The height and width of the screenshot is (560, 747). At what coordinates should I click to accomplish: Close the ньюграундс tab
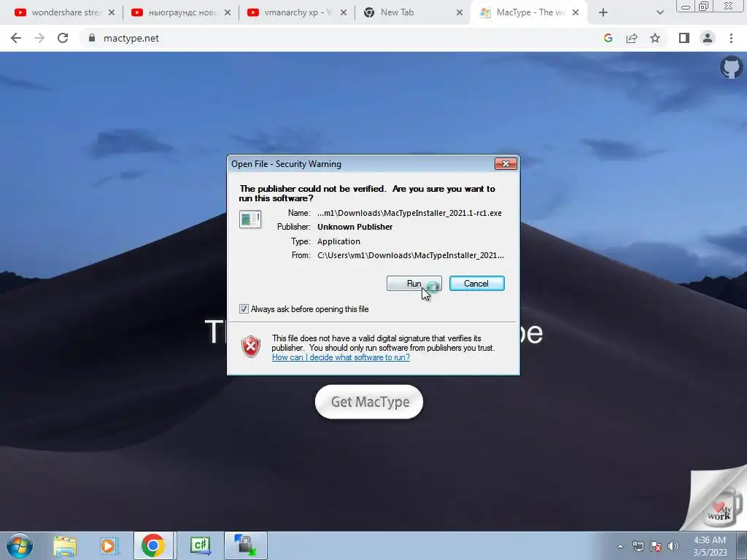coord(228,13)
